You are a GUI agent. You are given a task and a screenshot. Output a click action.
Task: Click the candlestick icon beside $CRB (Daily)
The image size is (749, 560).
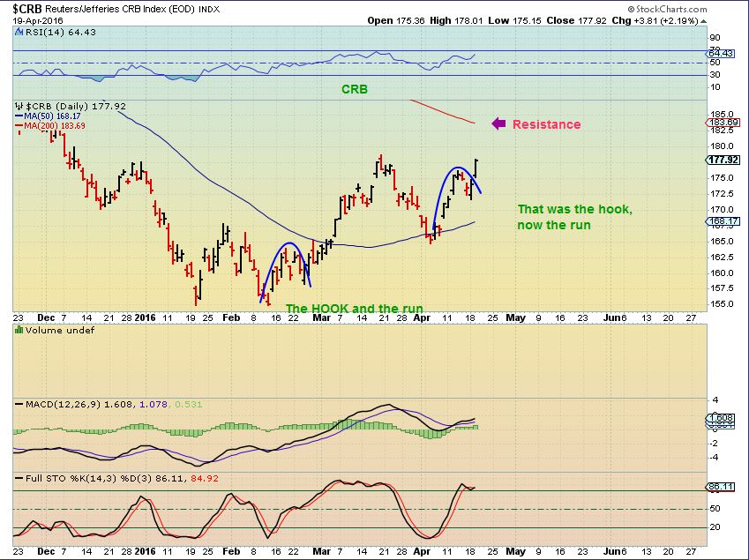tap(19, 106)
